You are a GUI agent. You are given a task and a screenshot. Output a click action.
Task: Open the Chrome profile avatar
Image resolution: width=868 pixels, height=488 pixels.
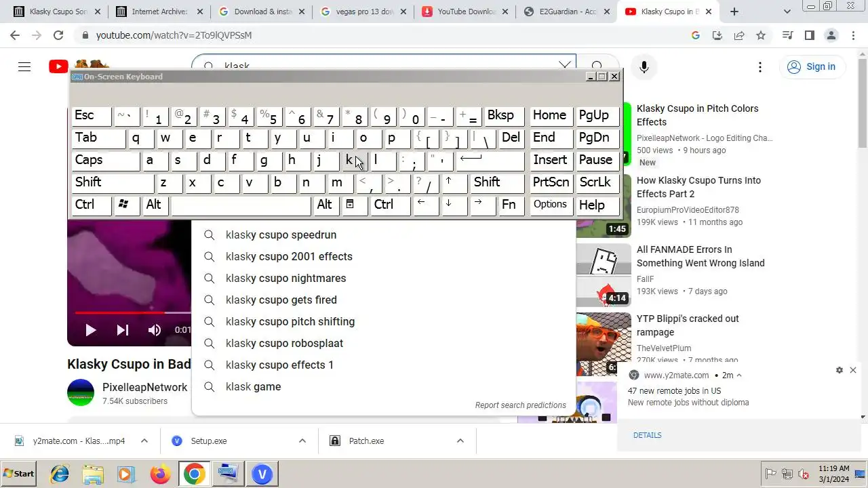[x=831, y=35]
